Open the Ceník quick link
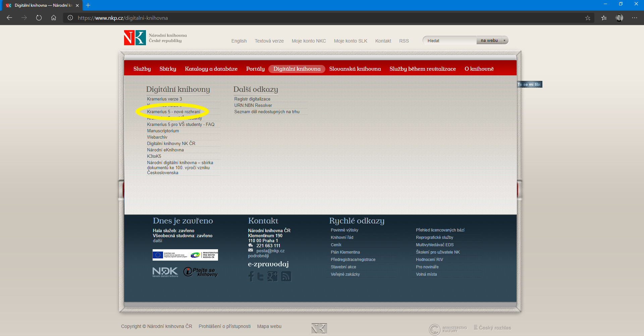The height and width of the screenshot is (336, 644). pyautogui.click(x=336, y=245)
